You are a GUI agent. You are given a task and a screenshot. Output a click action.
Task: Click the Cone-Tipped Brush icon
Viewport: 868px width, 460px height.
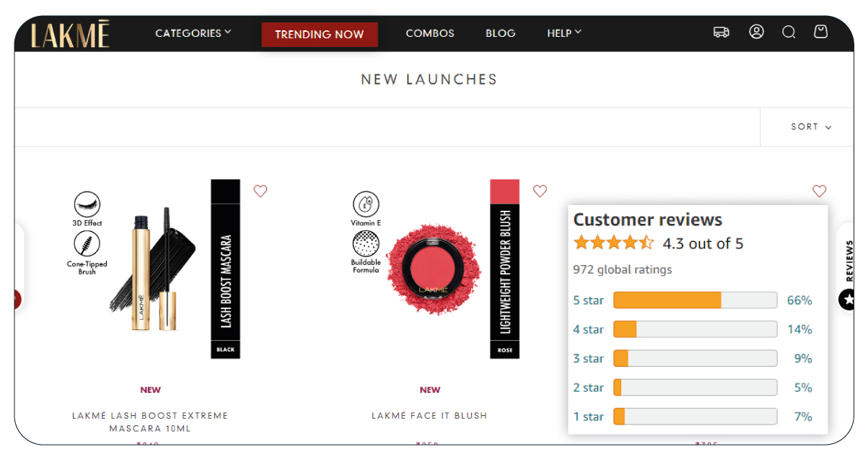click(87, 244)
